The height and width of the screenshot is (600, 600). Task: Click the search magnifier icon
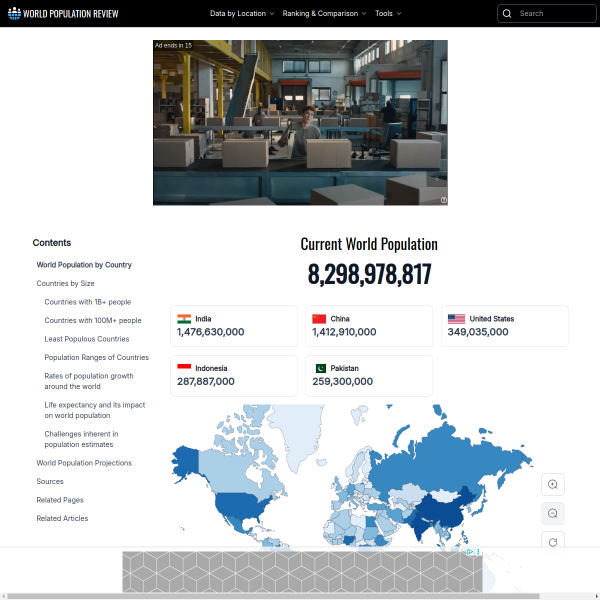click(x=507, y=13)
